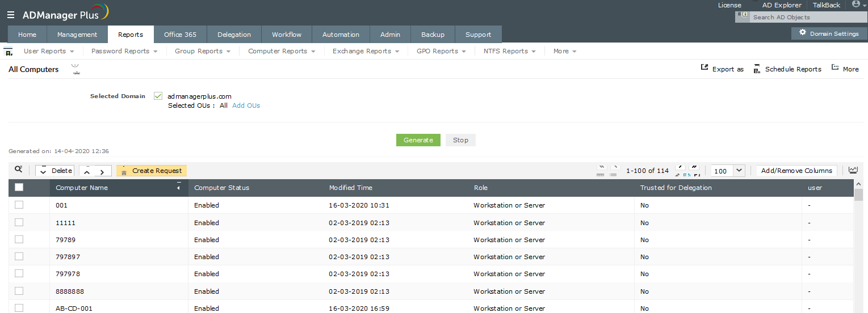Click the Schedule Reports icon

point(757,69)
